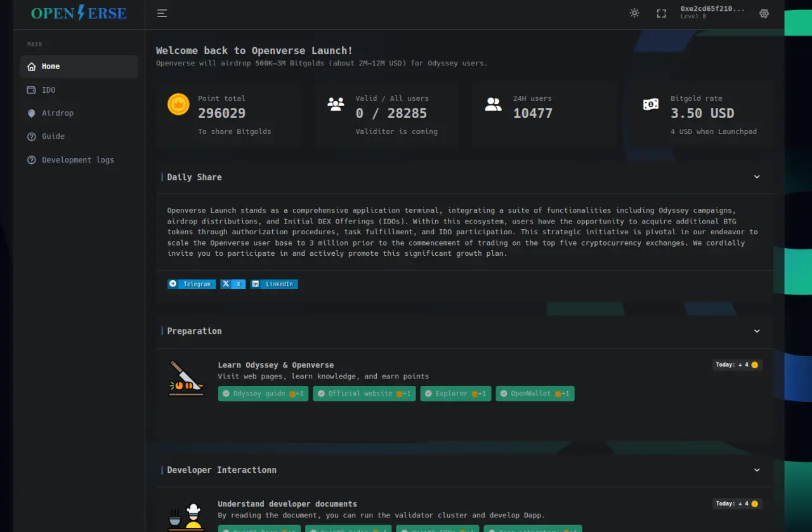Click the OpenWallet +1 task button
This screenshot has height=532, width=812.
click(535, 394)
